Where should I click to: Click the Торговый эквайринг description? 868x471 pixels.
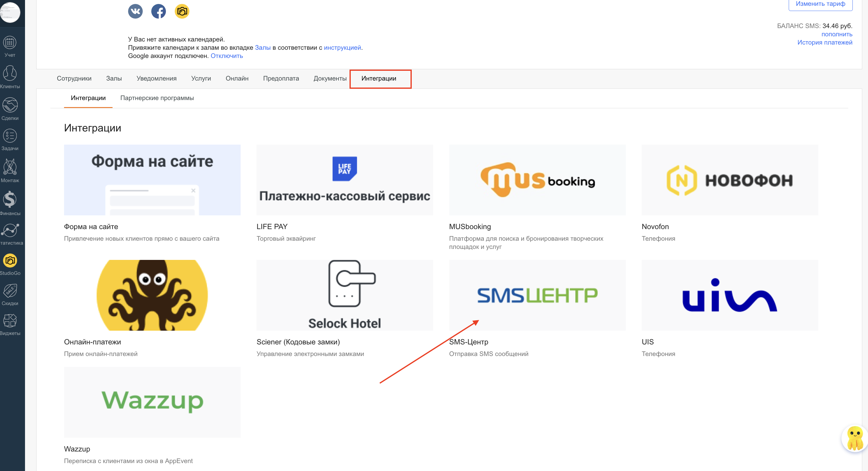pos(286,239)
